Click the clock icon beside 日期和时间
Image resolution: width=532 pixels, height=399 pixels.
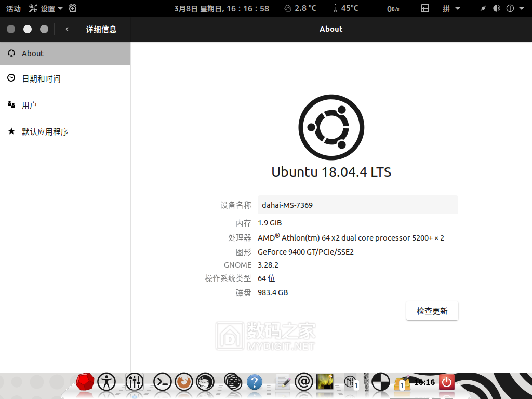pos(11,78)
